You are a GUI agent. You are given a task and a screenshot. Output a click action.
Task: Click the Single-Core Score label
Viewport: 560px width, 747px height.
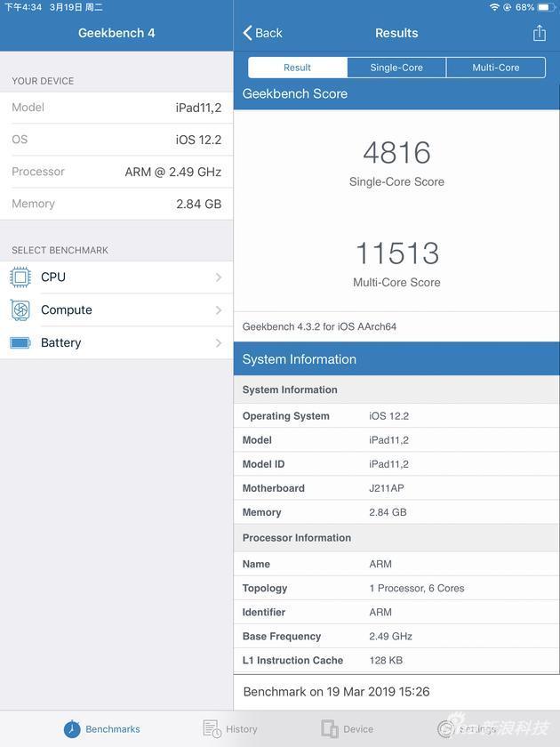(396, 182)
